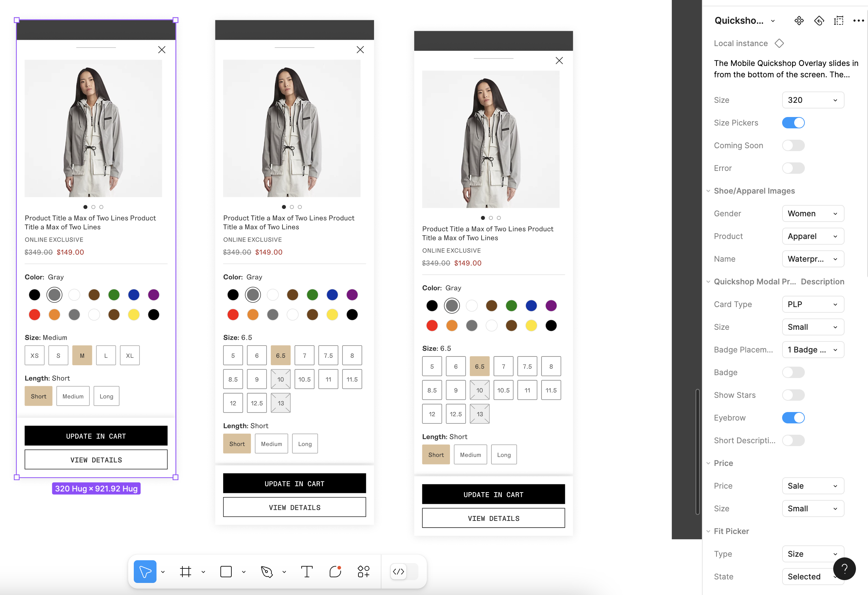Disable the Size Pickers toggle
This screenshot has width=868, height=595.
click(x=793, y=123)
